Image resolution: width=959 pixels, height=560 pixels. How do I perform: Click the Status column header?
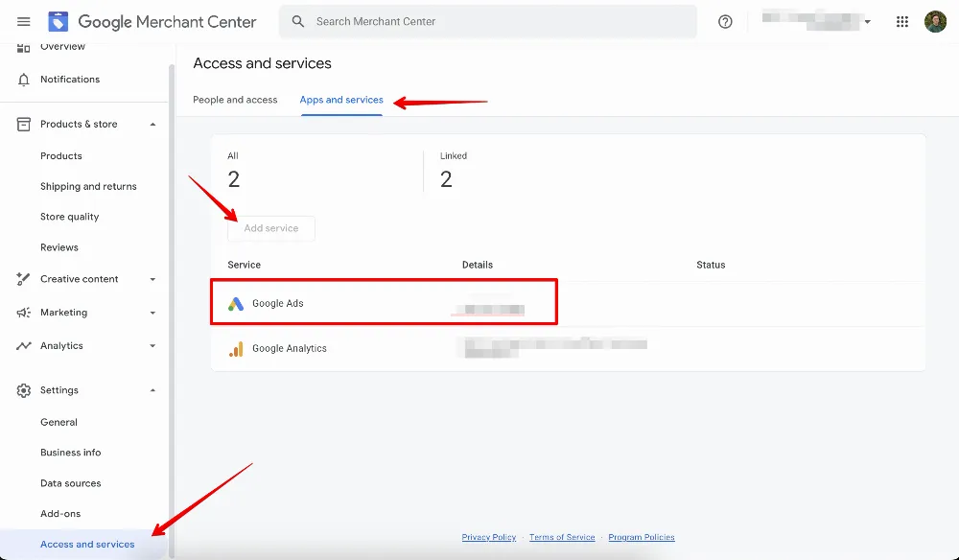(x=711, y=265)
